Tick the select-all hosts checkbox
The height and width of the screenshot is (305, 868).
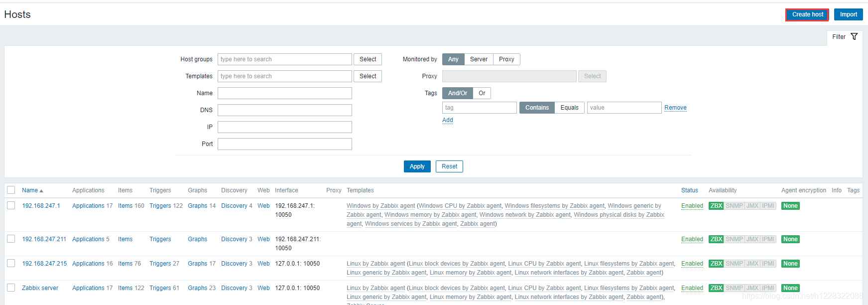pyautogui.click(x=11, y=190)
